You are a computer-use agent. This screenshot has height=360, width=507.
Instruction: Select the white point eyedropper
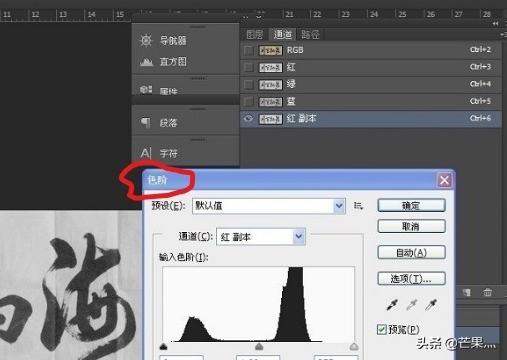pyautogui.click(x=431, y=304)
